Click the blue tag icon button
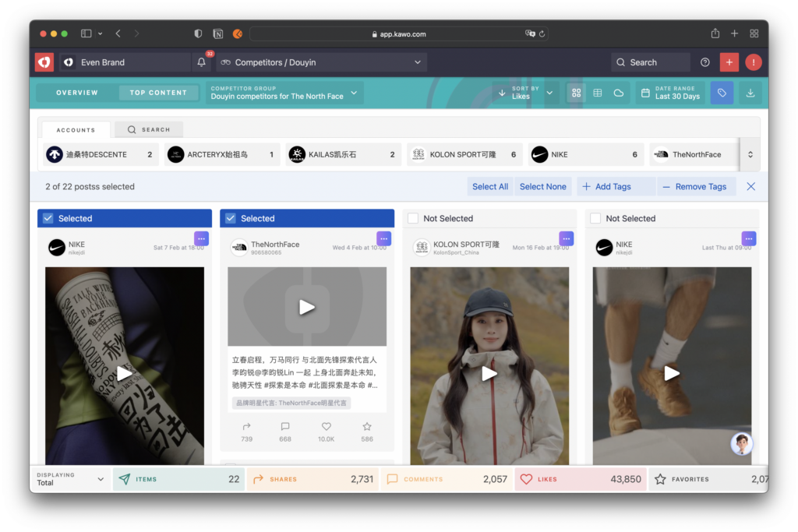Screen dimensions: 798x532 pos(722,93)
